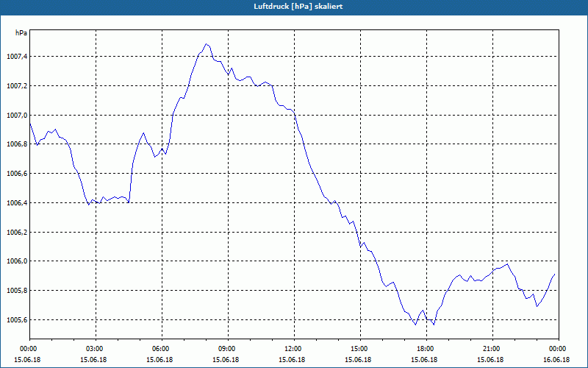The image size is (588, 368).
Task: Select the 1005,6 y-axis value
Action: pos(17,320)
